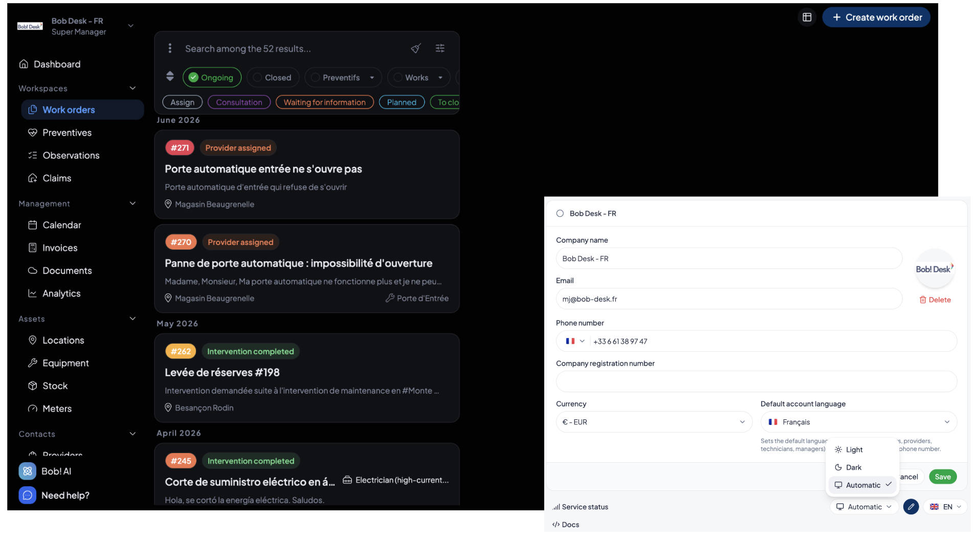Click the Company registration number field

pyautogui.click(x=756, y=382)
